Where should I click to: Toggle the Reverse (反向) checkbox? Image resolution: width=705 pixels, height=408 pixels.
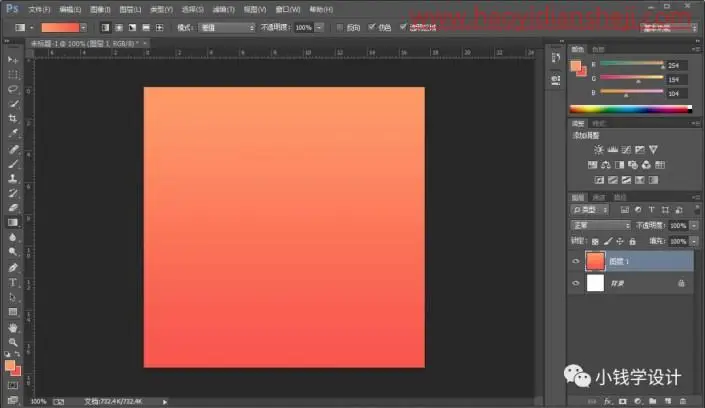click(x=339, y=27)
